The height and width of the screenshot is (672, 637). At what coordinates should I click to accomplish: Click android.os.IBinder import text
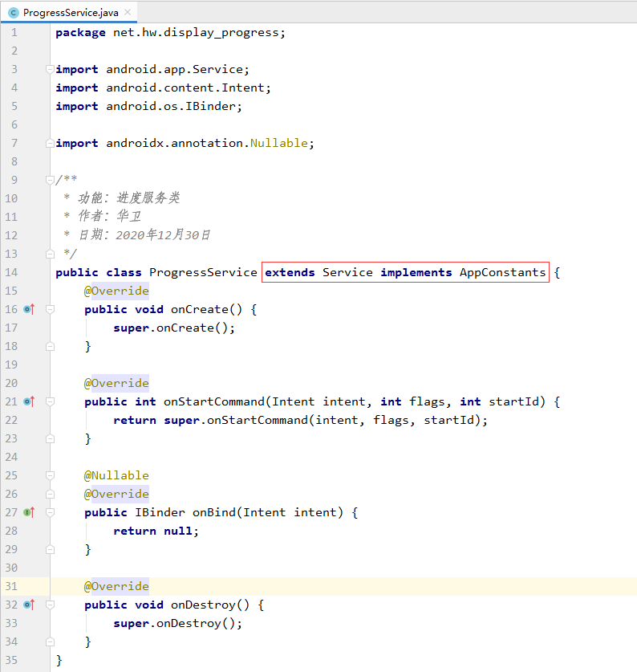point(171,106)
